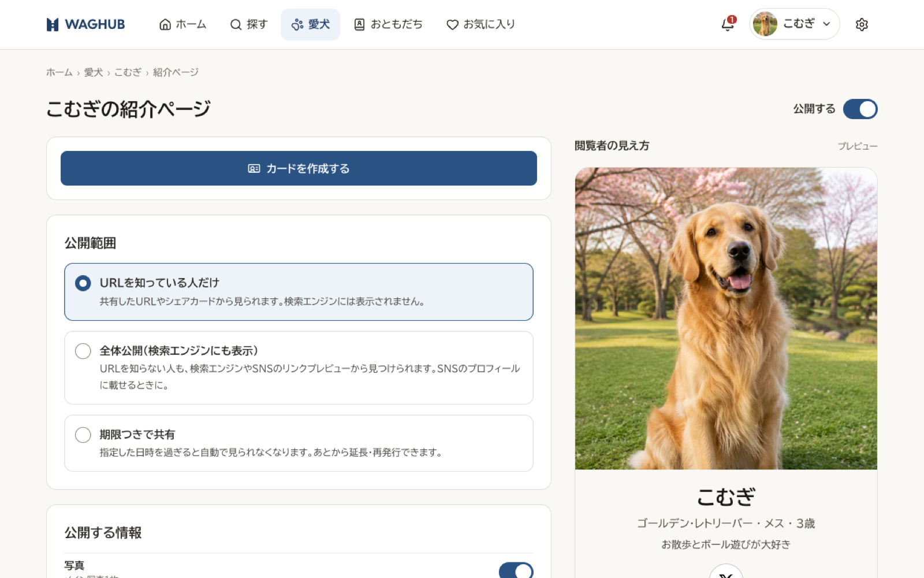Select URLを知っている人だけ radio option
This screenshot has width=924, height=578.
point(299,292)
